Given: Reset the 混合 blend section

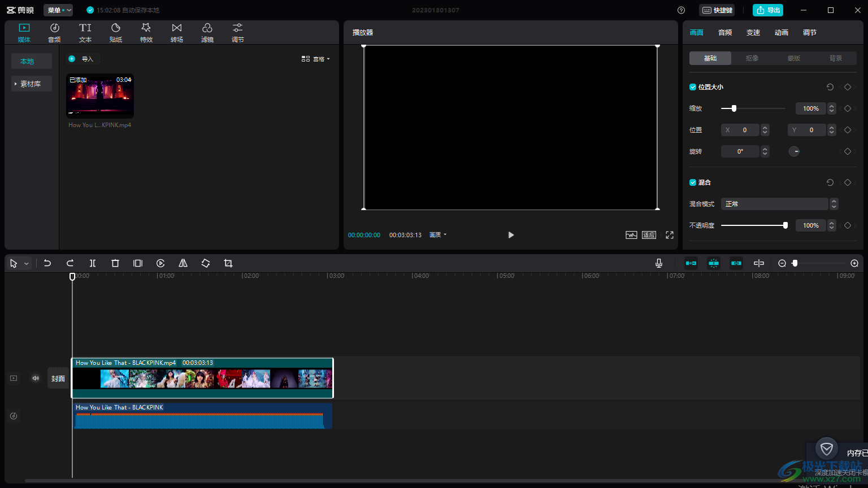Looking at the screenshot, I should pos(830,182).
